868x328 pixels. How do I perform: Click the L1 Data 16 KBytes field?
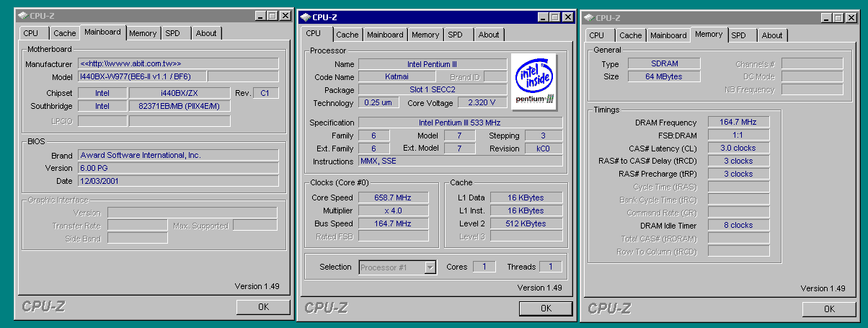[526, 198]
